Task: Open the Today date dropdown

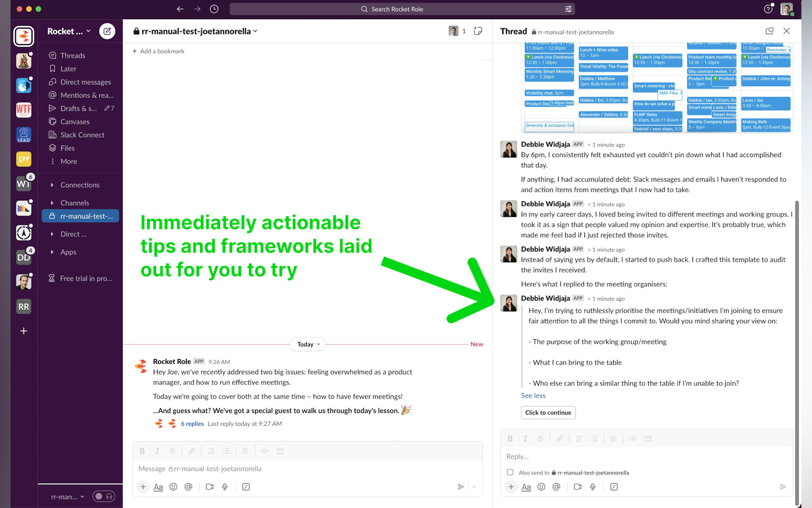Action: point(308,345)
